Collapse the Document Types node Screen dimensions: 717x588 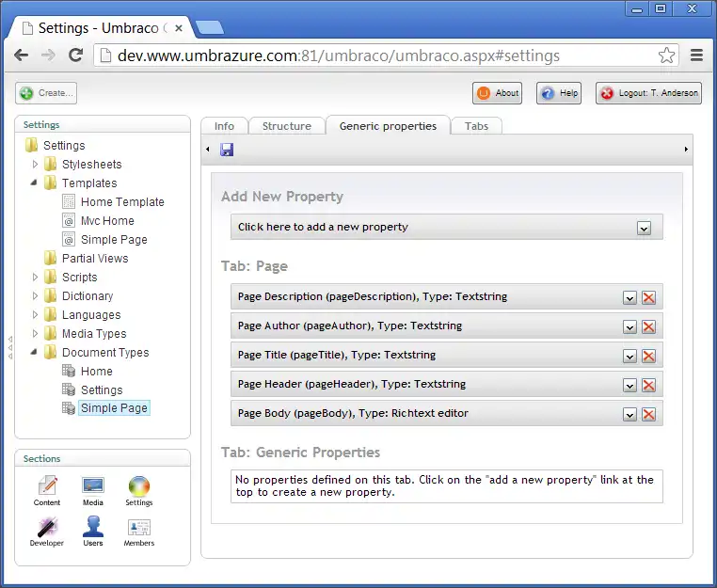pos(34,352)
